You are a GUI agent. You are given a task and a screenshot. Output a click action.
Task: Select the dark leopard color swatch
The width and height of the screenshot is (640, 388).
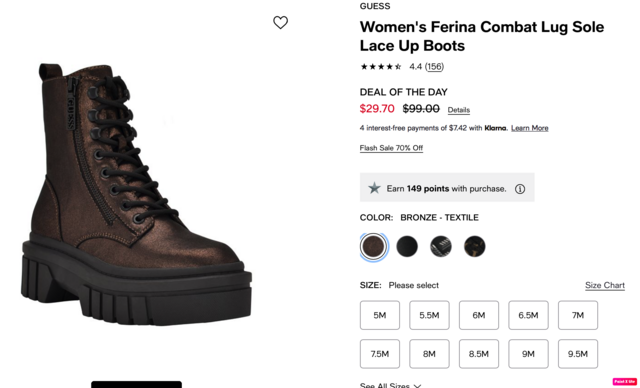(x=475, y=246)
